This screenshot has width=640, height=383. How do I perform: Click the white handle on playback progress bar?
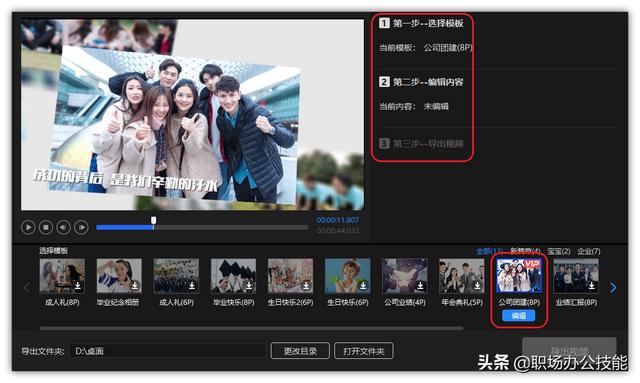(153, 221)
